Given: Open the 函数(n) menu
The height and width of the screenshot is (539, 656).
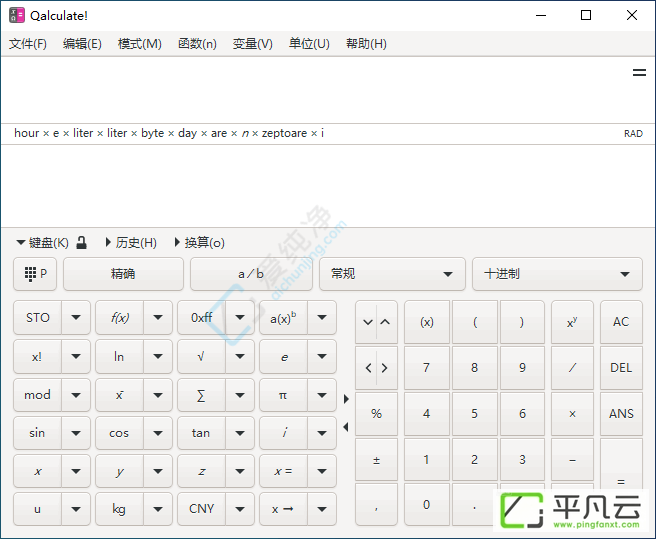Looking at the screenshot, I should [x=197, y=44].
